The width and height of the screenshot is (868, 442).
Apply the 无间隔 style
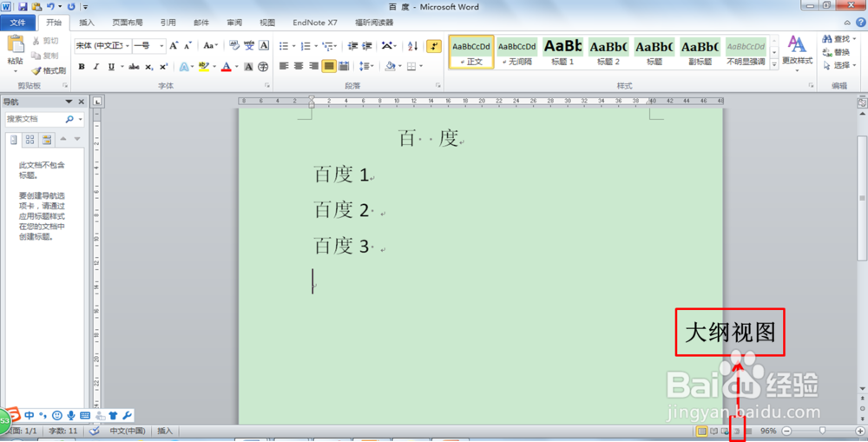[x=517, y=52]
